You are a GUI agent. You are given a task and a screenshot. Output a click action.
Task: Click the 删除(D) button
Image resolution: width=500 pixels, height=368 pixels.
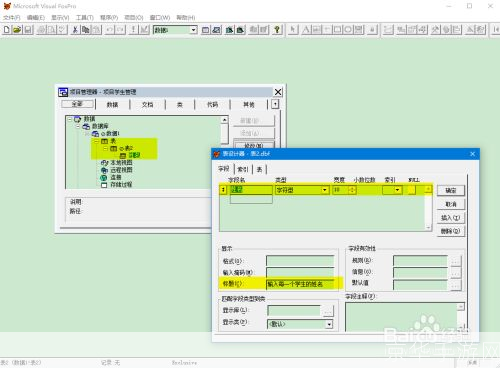[x=451, y=231]
